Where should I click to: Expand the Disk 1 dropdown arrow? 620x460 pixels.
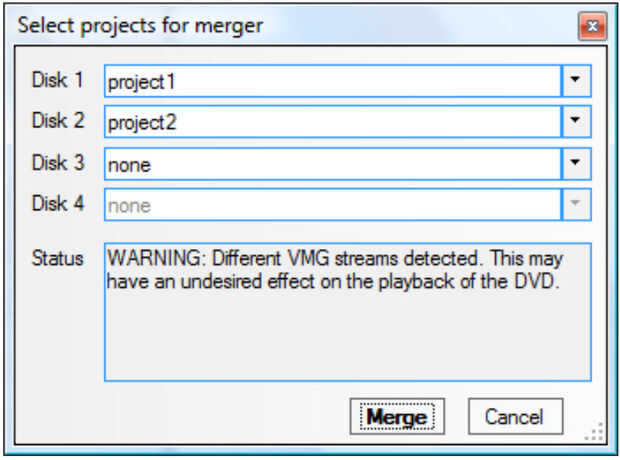point(575,80)
